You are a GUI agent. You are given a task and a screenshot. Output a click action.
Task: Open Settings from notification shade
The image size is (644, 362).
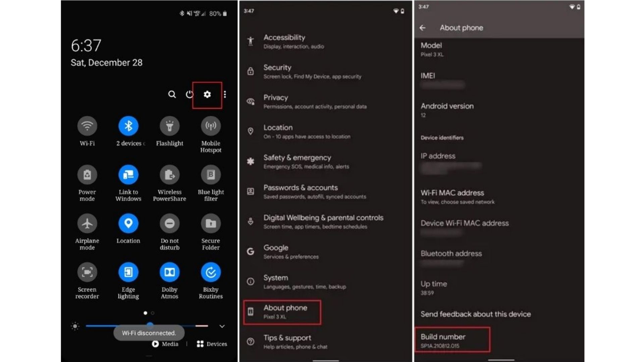tap(207, 94)
